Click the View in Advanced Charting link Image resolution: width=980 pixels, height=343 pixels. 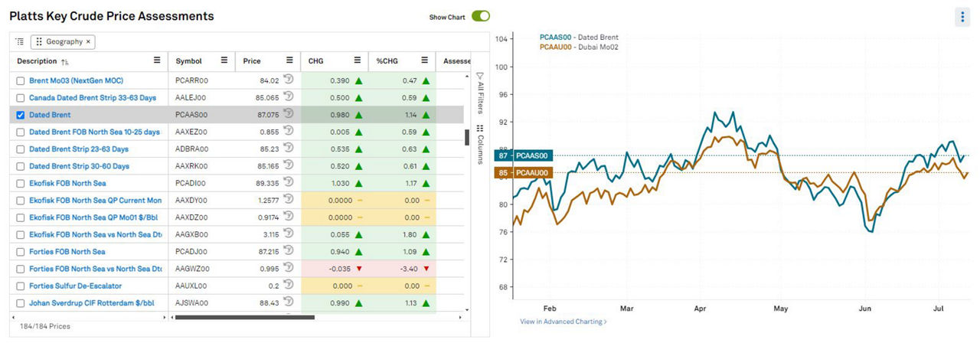tap(563, 322)
